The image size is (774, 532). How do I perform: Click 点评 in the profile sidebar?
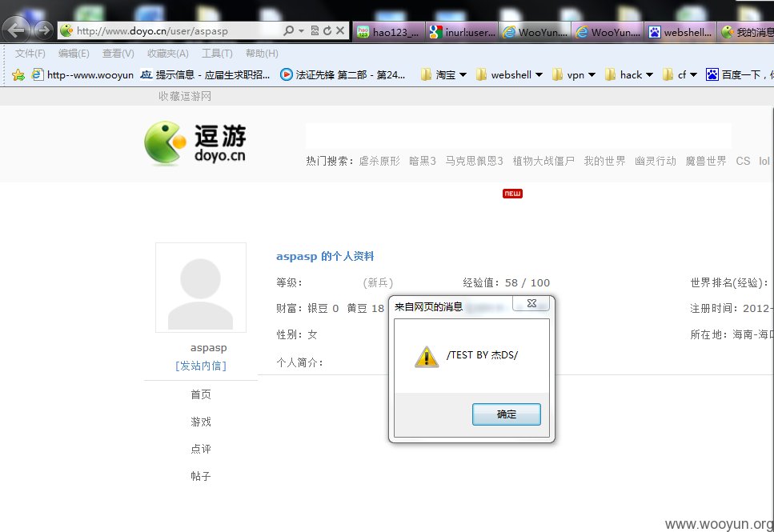[x=201, y=449]
